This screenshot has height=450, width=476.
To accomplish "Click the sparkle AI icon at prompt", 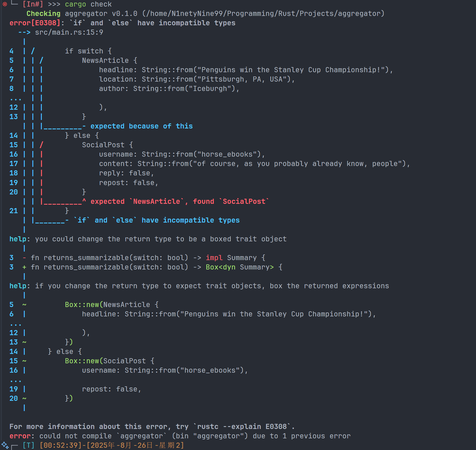I will [5, 445].
